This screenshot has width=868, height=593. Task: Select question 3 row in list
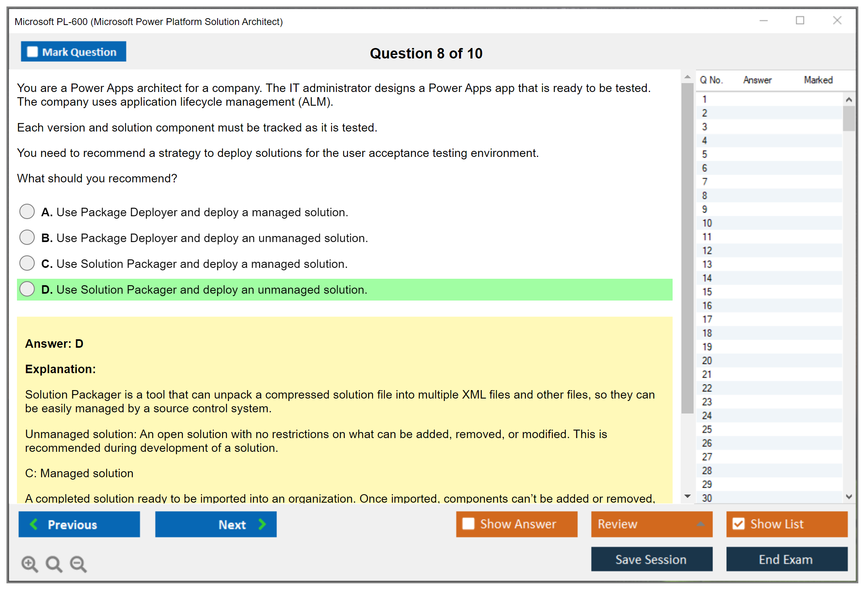point(704,127)
